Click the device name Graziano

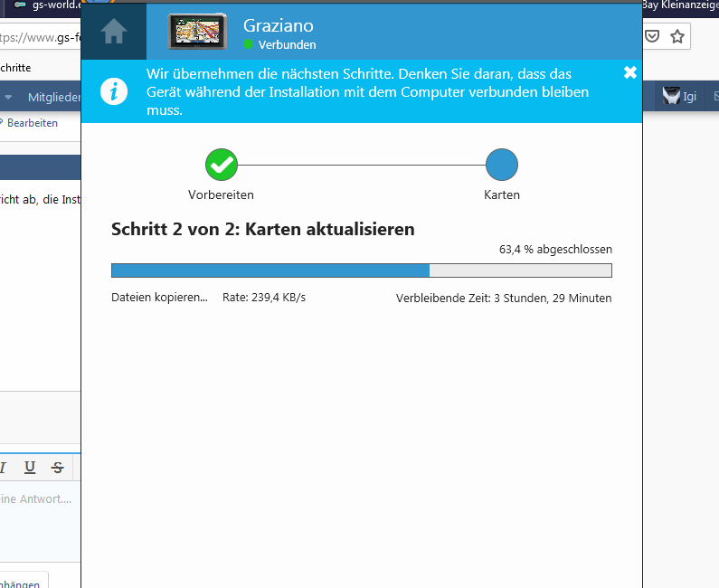click(278, 25)
